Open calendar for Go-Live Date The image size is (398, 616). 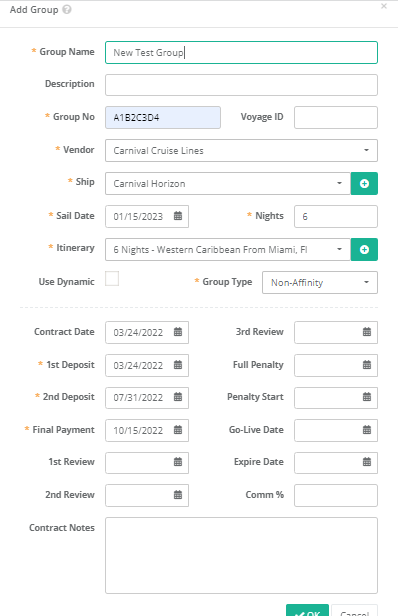(367, 430)
